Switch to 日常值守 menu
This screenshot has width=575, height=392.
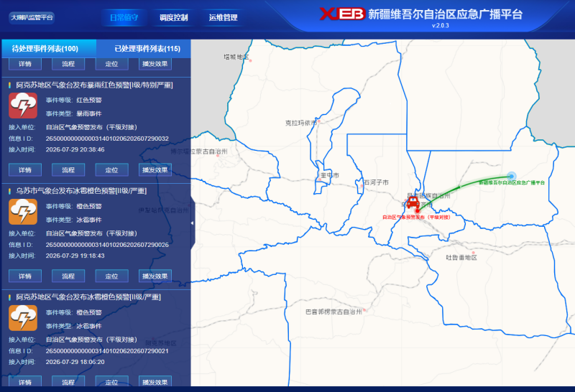point(124,17)
